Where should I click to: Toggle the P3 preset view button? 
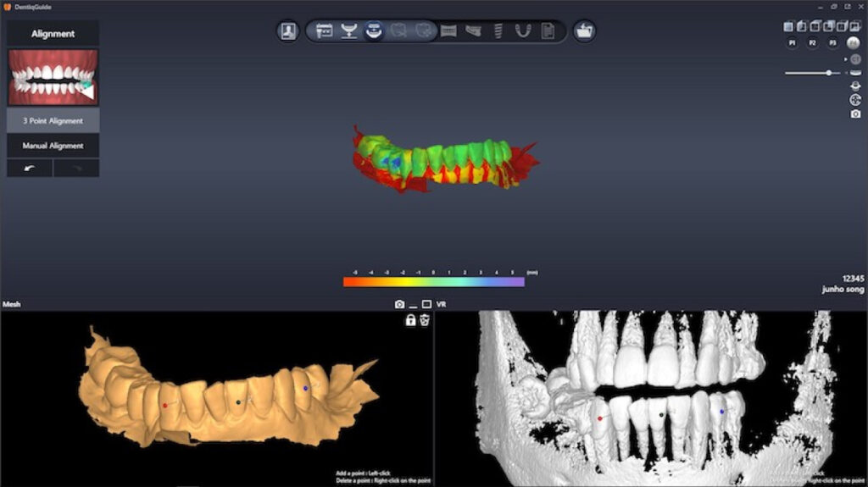pyautogui.click(x=833, y=42)
